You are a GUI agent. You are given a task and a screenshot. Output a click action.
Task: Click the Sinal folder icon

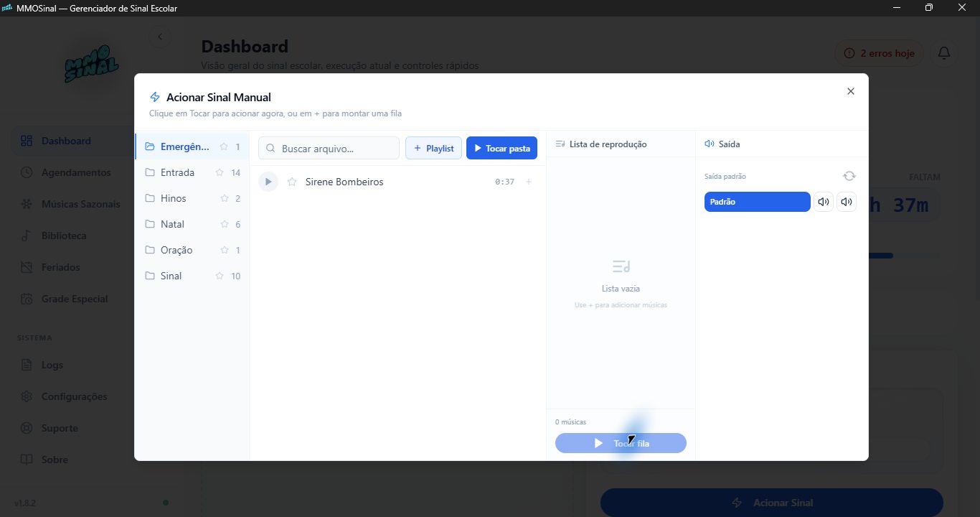[x=150, y=276]
